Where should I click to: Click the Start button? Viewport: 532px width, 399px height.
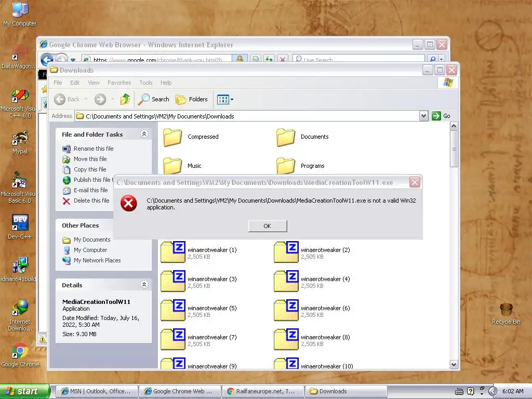[x=25, y=391]
